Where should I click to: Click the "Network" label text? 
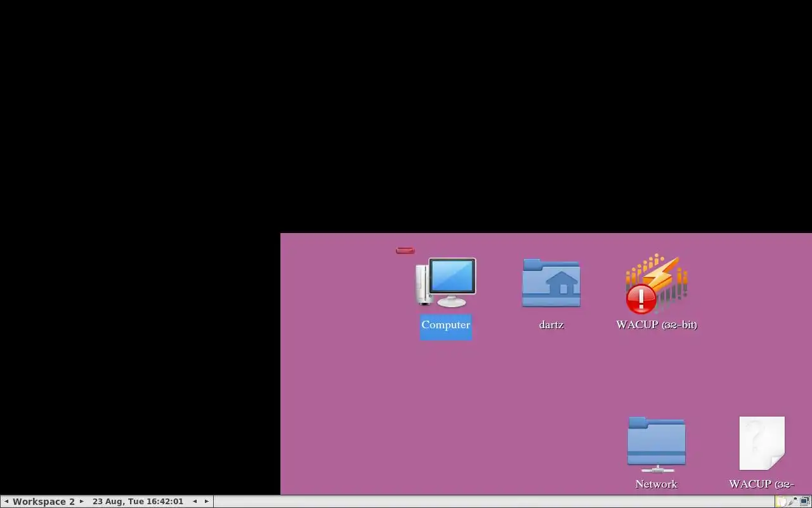[657, 485]
